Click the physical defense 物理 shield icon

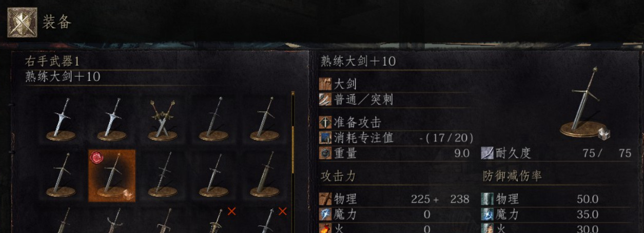pyautogui.click(x=487, y=199)
